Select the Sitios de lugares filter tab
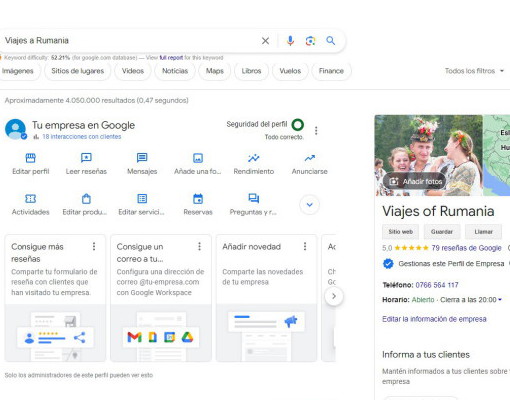510x400 pixels. 78,71
